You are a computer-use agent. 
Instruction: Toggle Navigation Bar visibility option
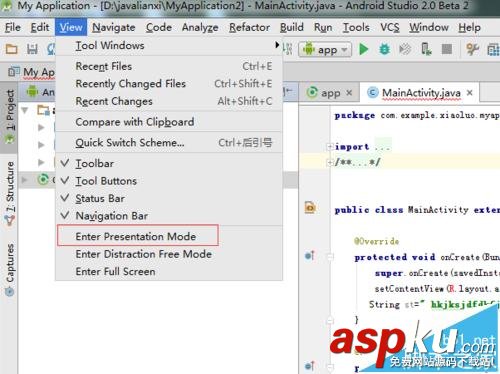click(x=169, y=216)
